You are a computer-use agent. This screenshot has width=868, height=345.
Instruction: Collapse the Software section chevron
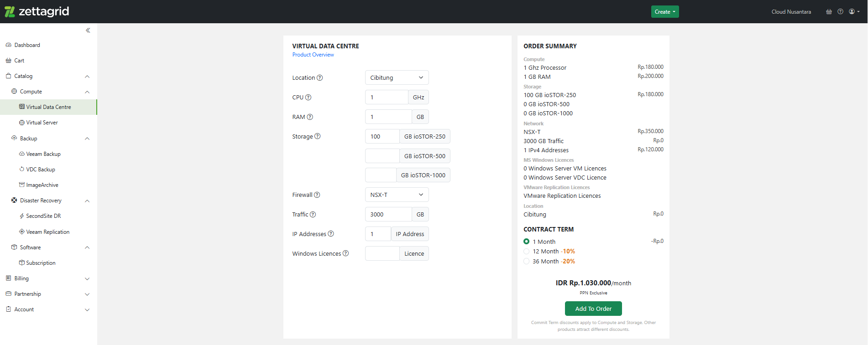[x=87, y=247]
